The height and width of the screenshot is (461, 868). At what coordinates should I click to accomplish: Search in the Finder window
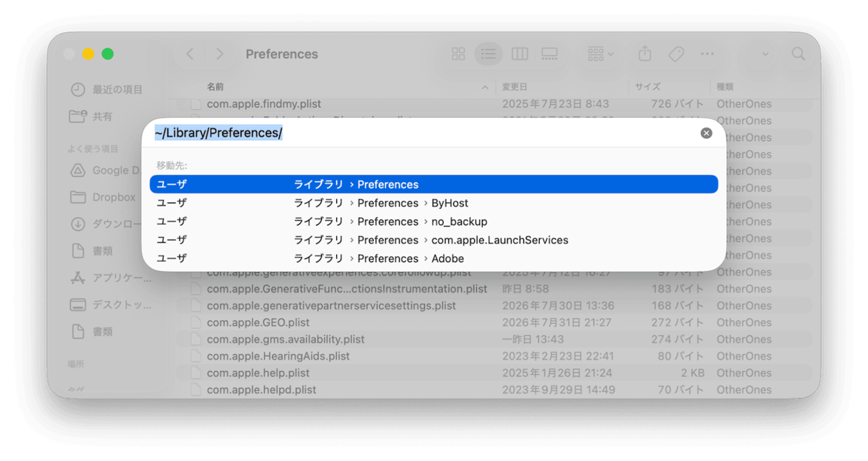pos(798,54)
